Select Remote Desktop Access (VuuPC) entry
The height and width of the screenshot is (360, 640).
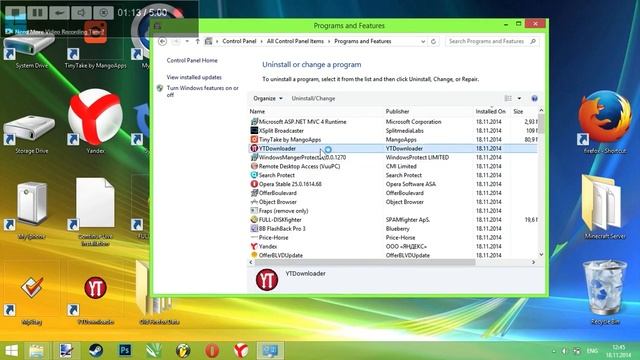[x=393, y=166]
